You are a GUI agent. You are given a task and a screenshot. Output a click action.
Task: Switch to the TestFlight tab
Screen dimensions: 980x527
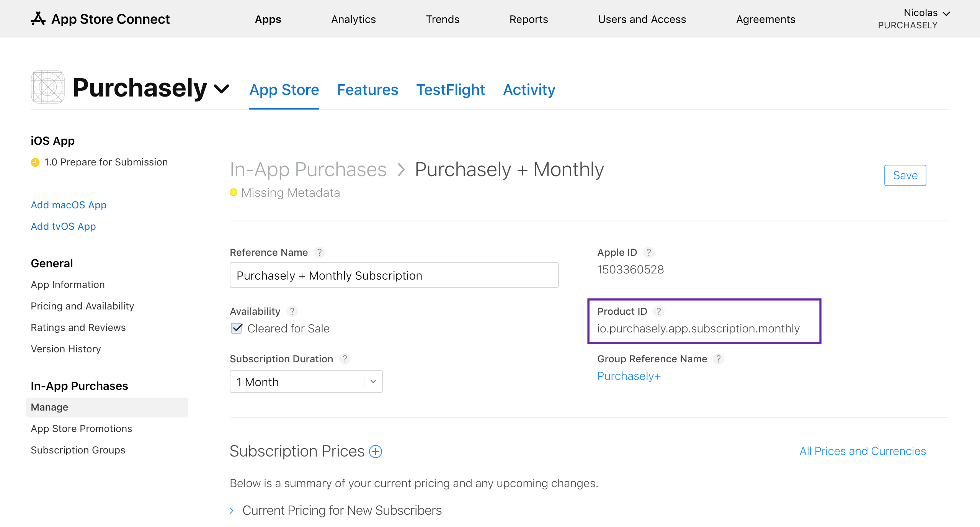[x=451, y=90]
